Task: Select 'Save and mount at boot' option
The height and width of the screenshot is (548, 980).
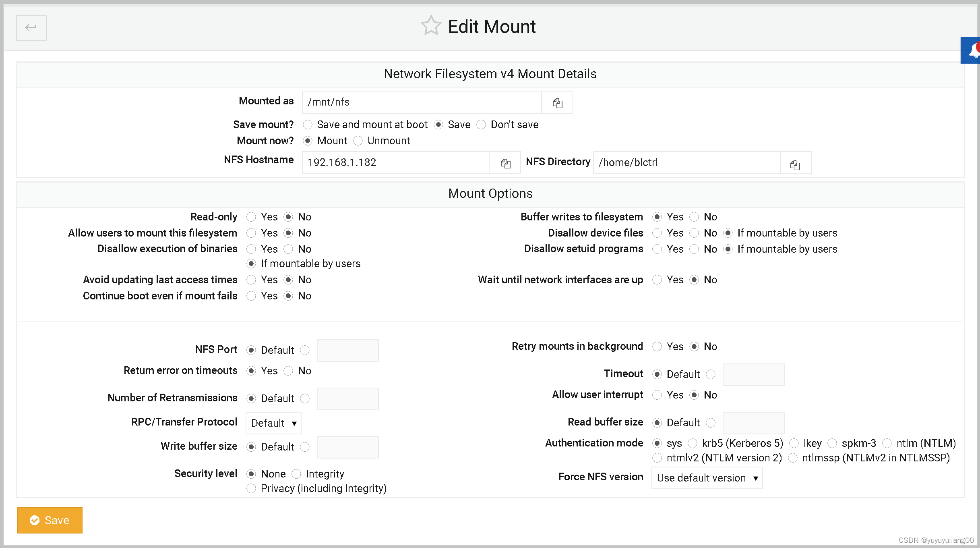Action: coord(308,125)
